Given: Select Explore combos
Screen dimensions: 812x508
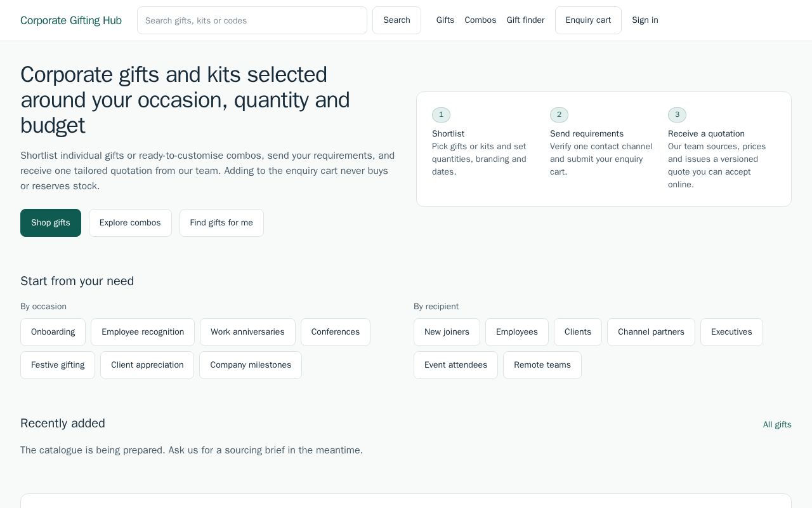Looking at the screenshot, I should point(130,223).
